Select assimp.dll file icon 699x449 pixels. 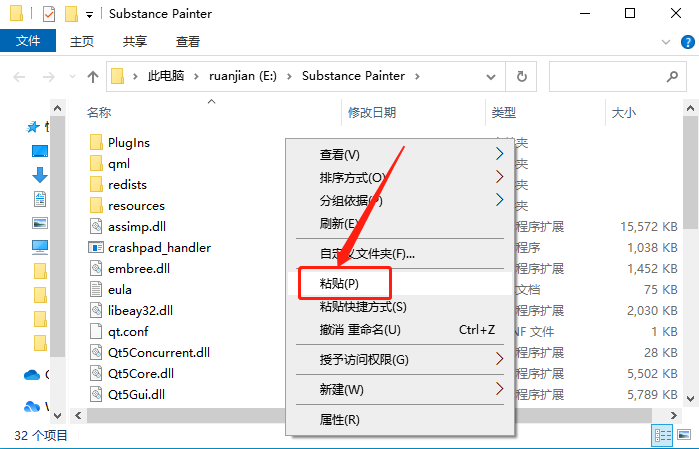[96, 227]
